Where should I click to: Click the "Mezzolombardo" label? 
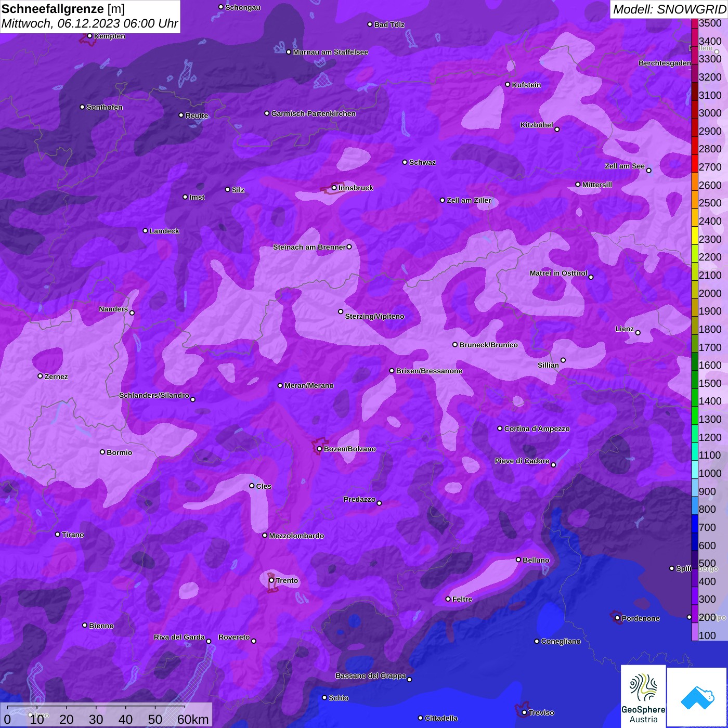tap(297, 536)
